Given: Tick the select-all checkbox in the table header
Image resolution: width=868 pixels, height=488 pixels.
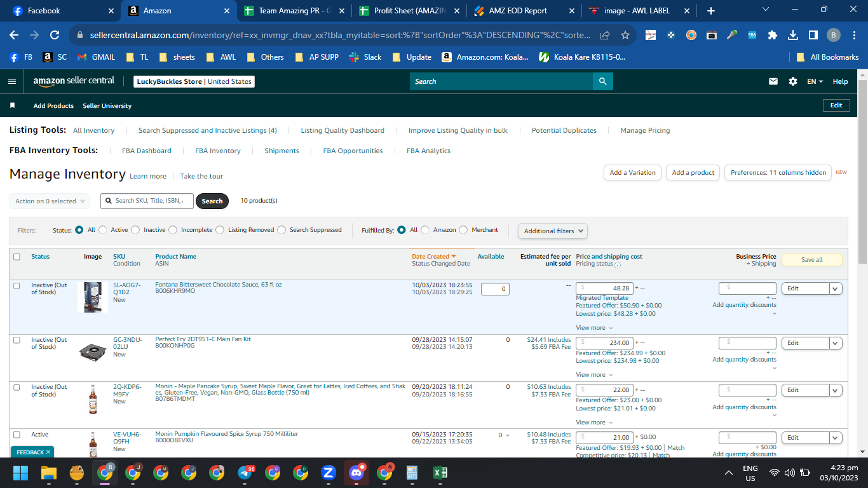Looking at the screenshot, I should click(17, 257).
